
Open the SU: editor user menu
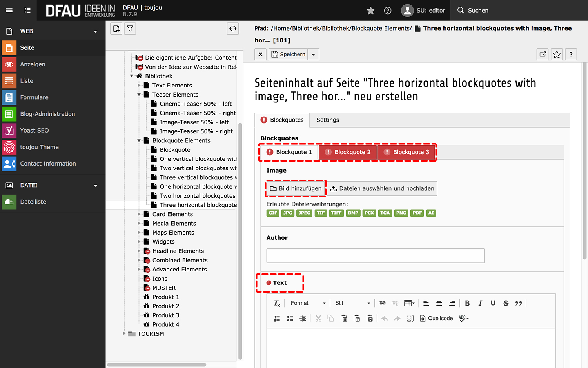click(x=423, y=11)
